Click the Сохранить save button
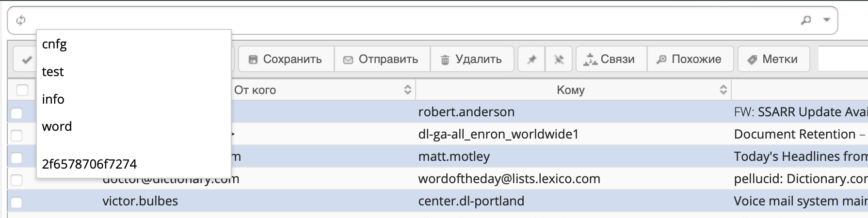This screenshot has height=218, width=868. click(286, 59)
